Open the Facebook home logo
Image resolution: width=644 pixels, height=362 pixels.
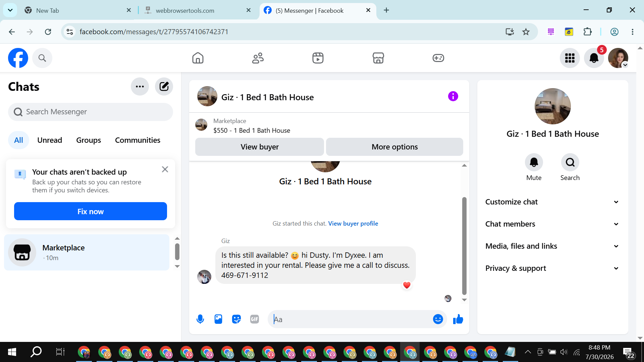[x=18, y=58]
